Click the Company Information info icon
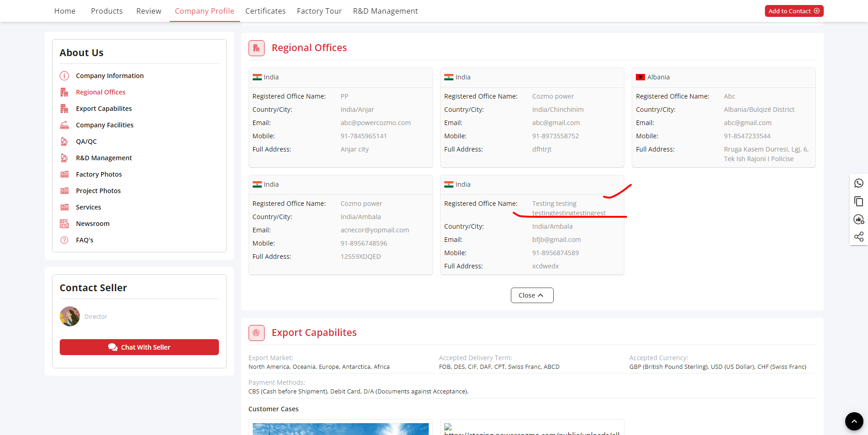868x435 pixels. click(64, 76)
